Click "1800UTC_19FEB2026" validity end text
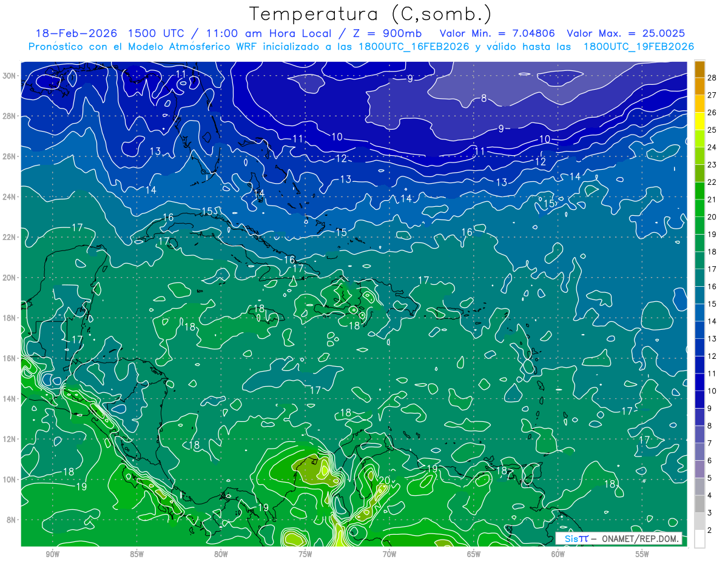The height and width of the screenshot is (562, 728). click(638, 47)
